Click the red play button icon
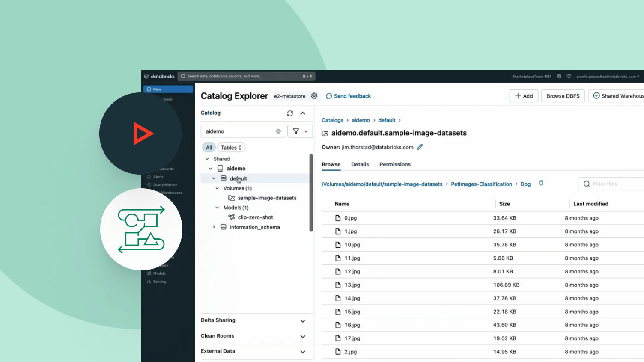The height and width of the screenshot is (362, 644). (142, 134)
